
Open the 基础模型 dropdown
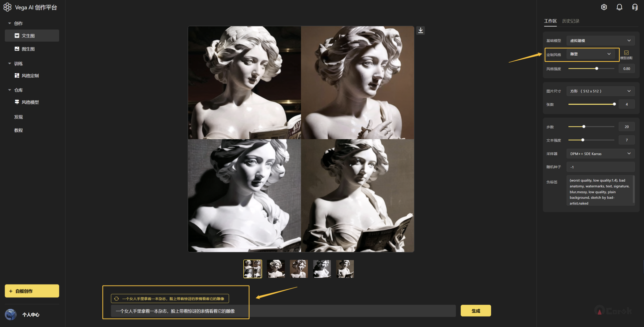pyautogui.click(x=600, y=41)
